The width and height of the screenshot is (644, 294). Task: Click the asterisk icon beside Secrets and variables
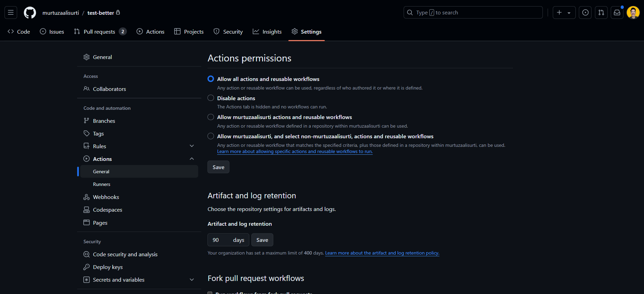click(x=86, y=280)
